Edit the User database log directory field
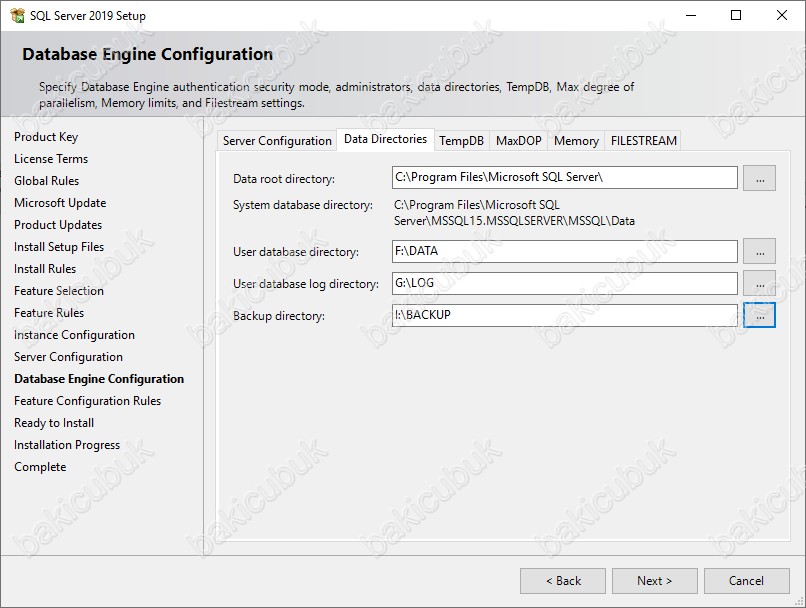 pos(564,283)
